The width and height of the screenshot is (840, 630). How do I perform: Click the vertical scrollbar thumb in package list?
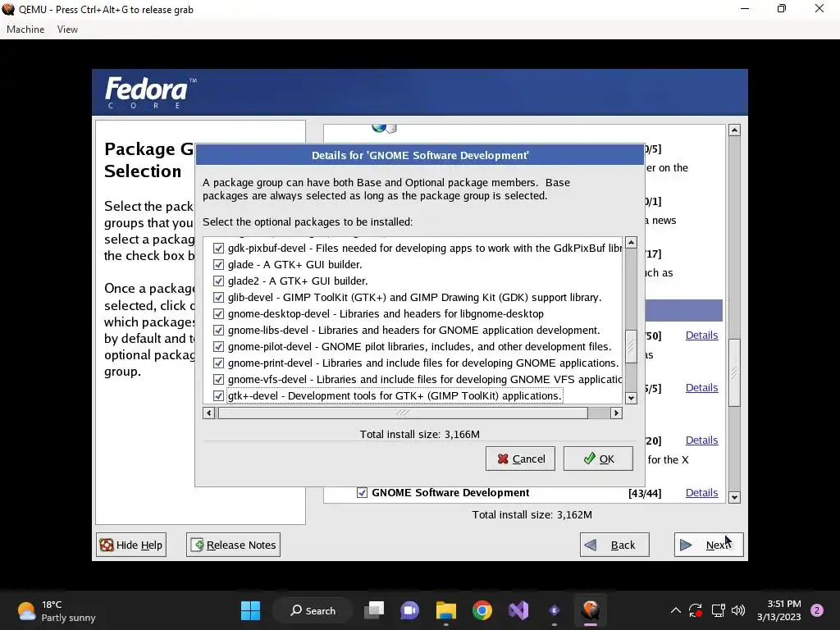pyautogui.click(x=631, y=347)
